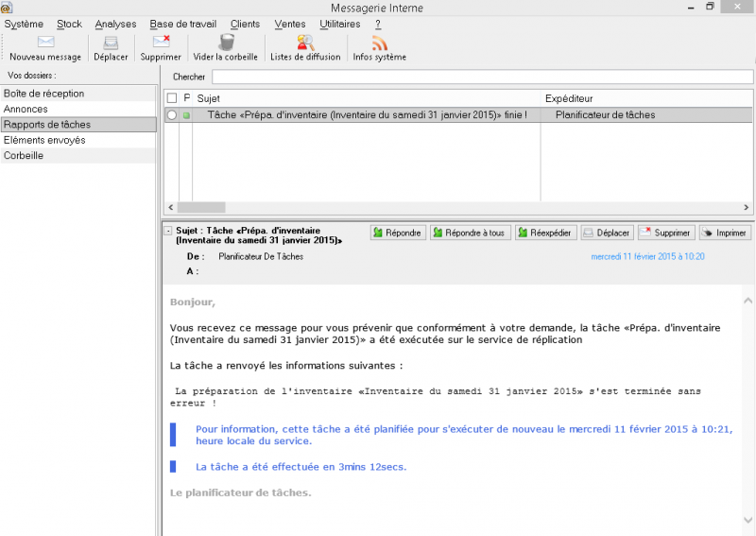Sort by Expéditeur column header

tap(646, 98)
